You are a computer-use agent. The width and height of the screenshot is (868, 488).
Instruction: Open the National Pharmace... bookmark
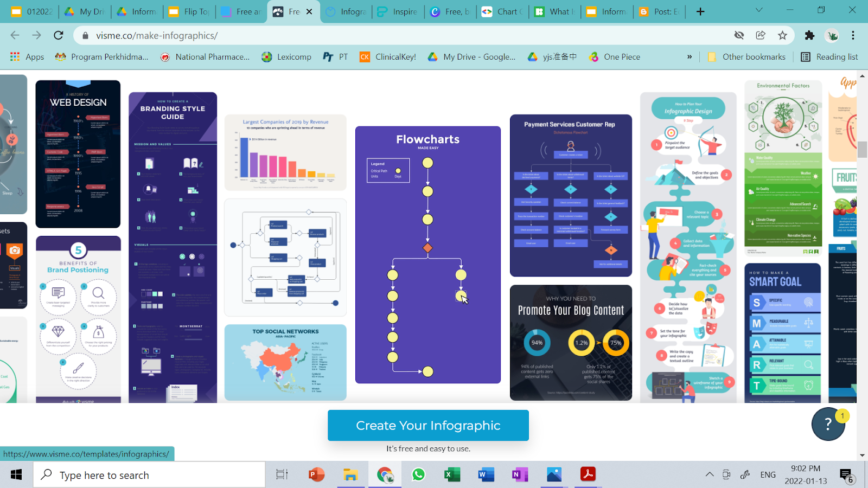click(205, 56)
